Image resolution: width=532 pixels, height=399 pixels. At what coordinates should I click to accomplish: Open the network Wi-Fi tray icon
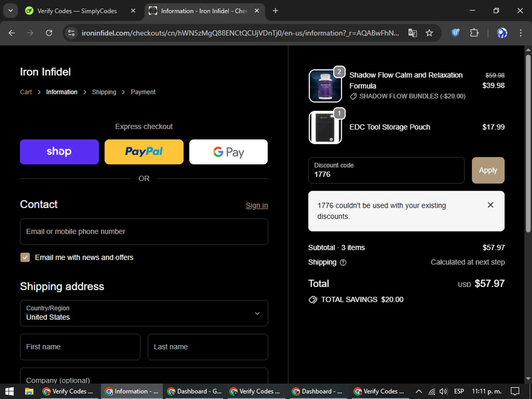coord(432,392)
